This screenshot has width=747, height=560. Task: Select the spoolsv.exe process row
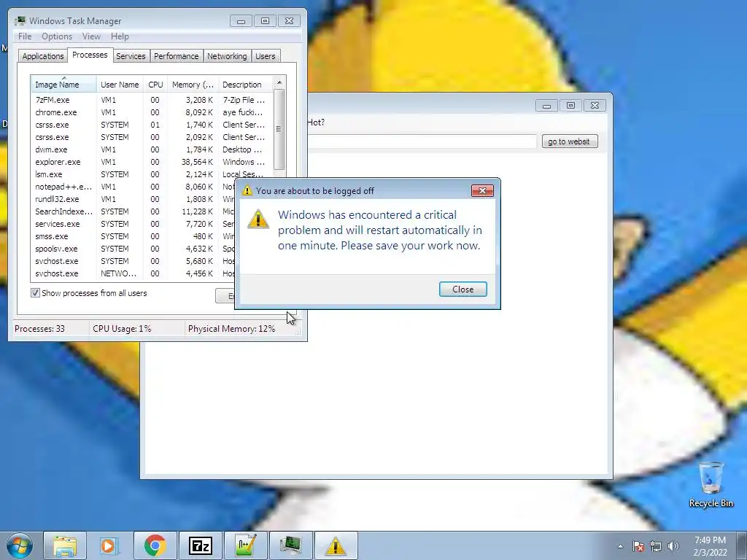tap(133, 249)
